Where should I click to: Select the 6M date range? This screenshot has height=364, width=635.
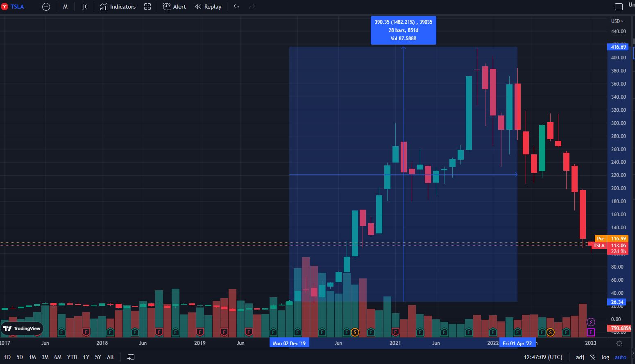tap(58, 357)
